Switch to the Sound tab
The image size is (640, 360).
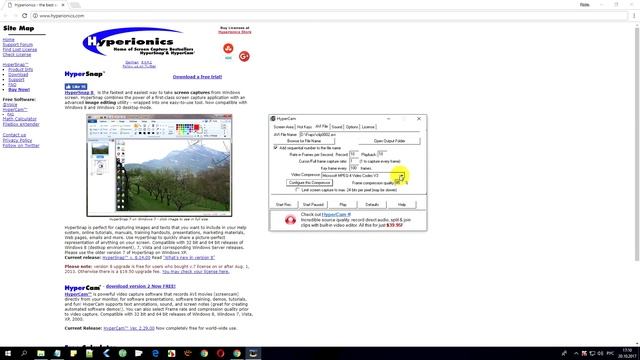[337, 127]
